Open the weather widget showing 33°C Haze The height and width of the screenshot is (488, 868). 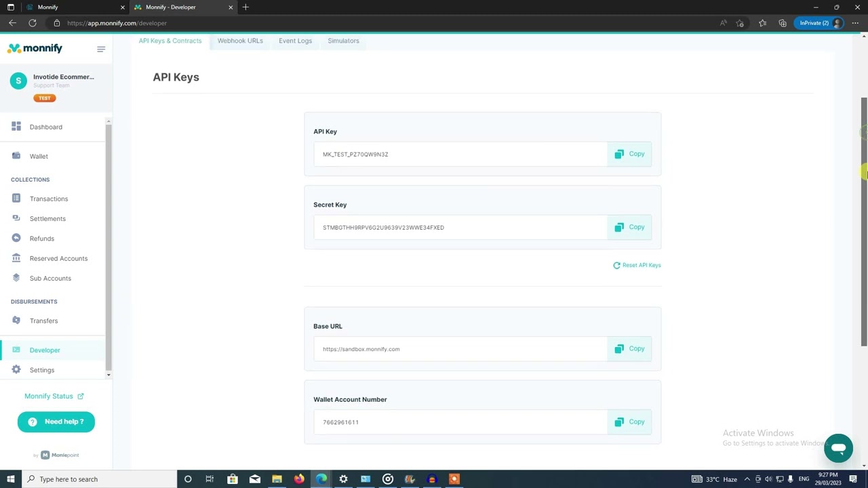click(714, 479)
